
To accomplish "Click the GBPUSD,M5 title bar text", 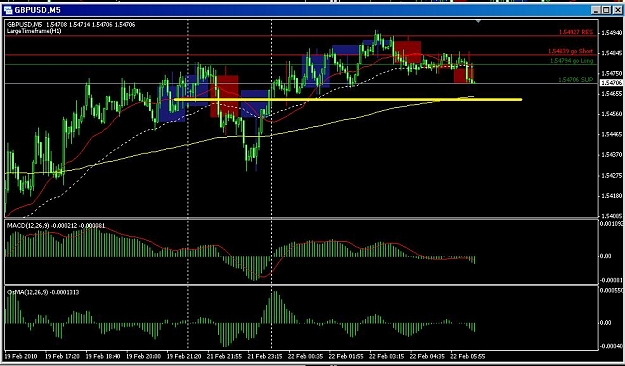I will pos(37,10).
